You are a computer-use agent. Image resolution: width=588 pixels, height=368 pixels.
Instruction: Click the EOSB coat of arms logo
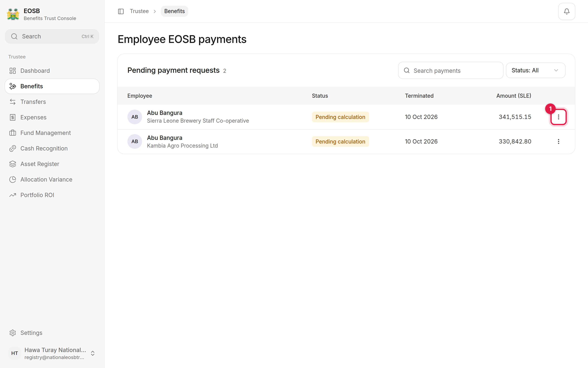13,14
